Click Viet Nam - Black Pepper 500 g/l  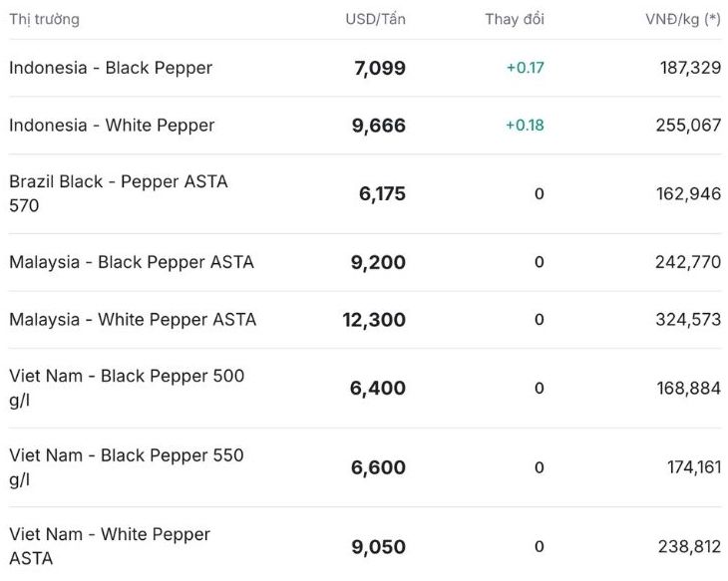pos(127,388)
